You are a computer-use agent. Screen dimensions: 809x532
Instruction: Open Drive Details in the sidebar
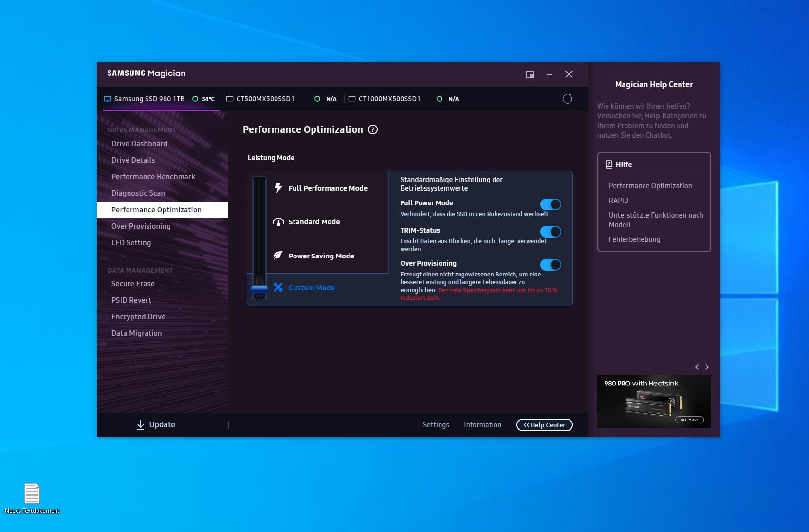(133, 160)
